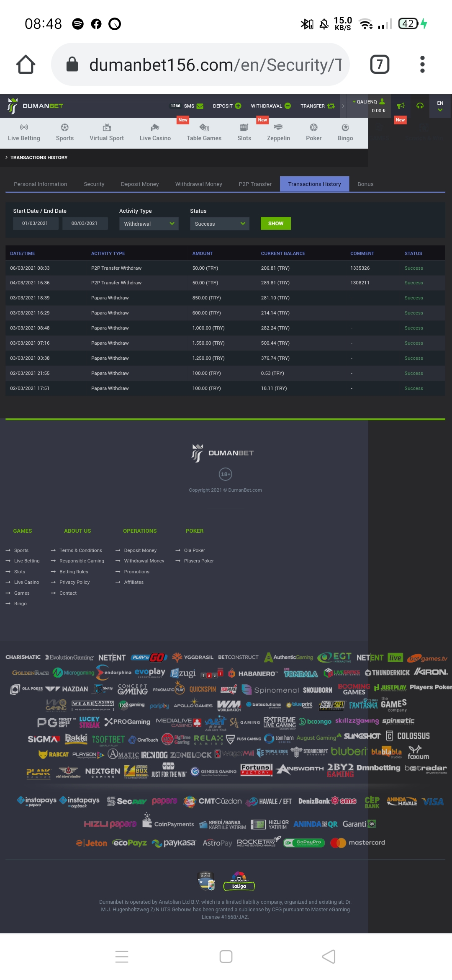Click the Transfer arrows icon

[331, 106]
